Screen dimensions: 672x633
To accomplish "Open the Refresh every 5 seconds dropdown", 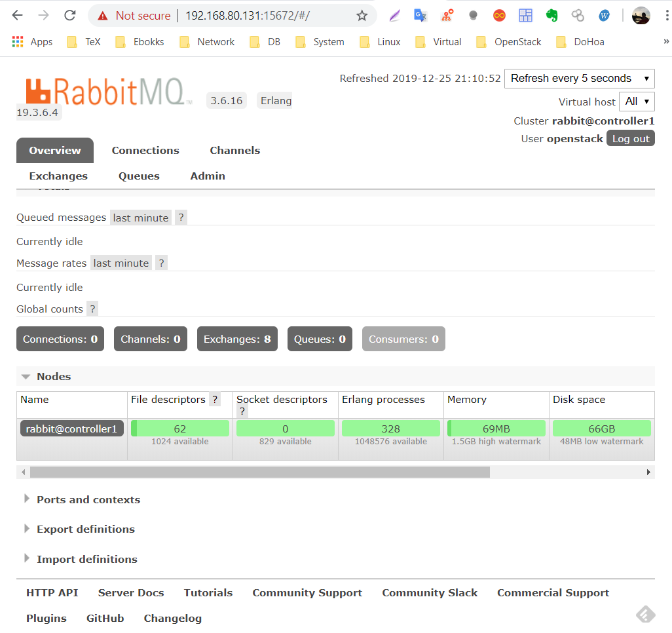I will [580, 79].
